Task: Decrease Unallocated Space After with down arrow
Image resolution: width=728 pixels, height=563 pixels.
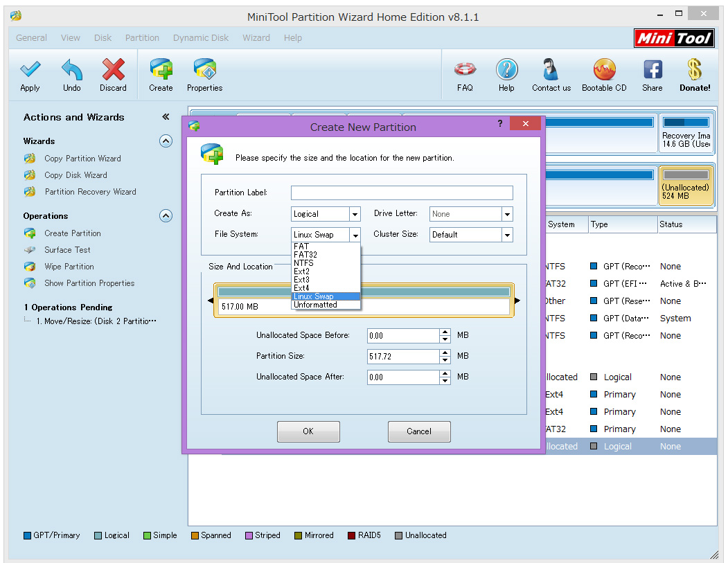Action: 445,381
